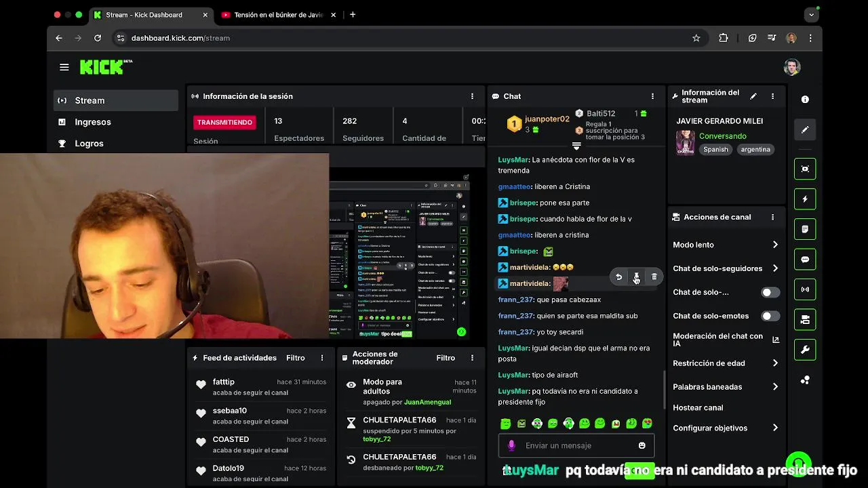Click the argentina tag
This screenshot has height=488, width=868.
(x=755, y=150)
